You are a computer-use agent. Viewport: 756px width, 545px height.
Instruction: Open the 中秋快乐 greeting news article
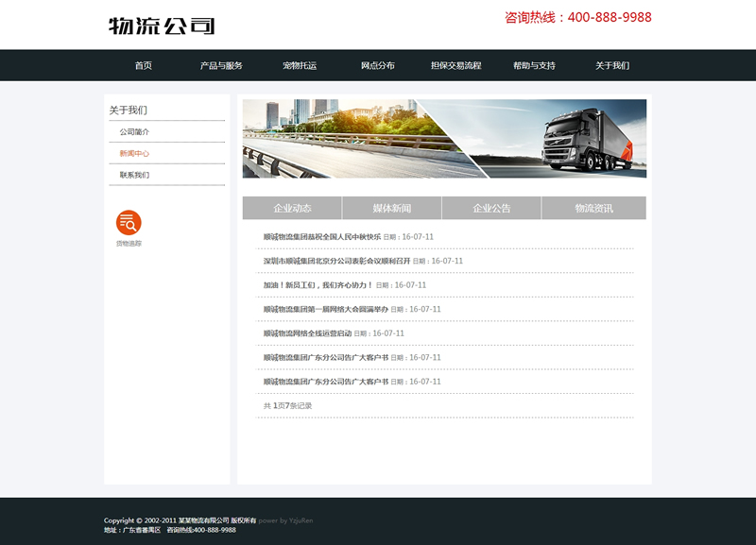[x=322, y=237]
